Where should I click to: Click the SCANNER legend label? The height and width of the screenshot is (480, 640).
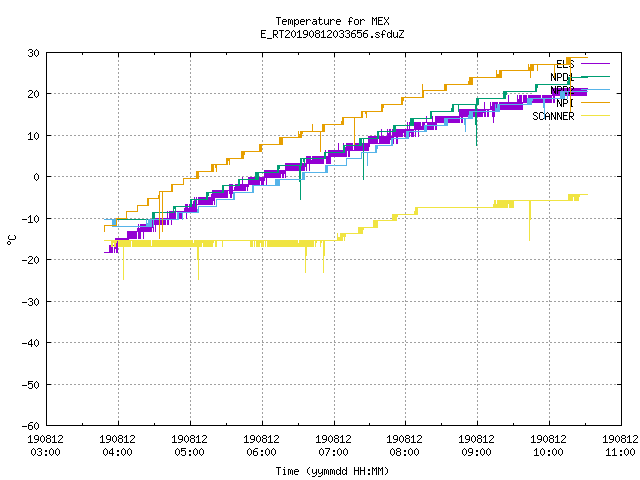click(x=553, y=116)
